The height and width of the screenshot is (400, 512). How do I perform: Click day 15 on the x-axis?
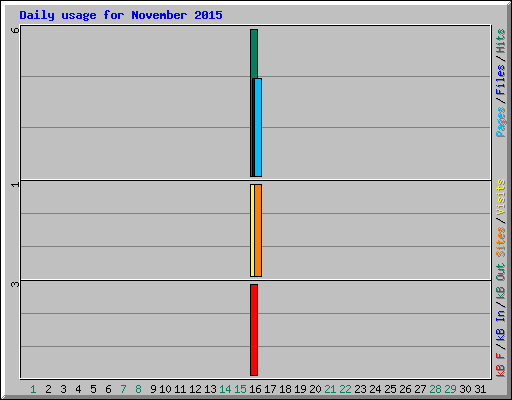(240, 389)
